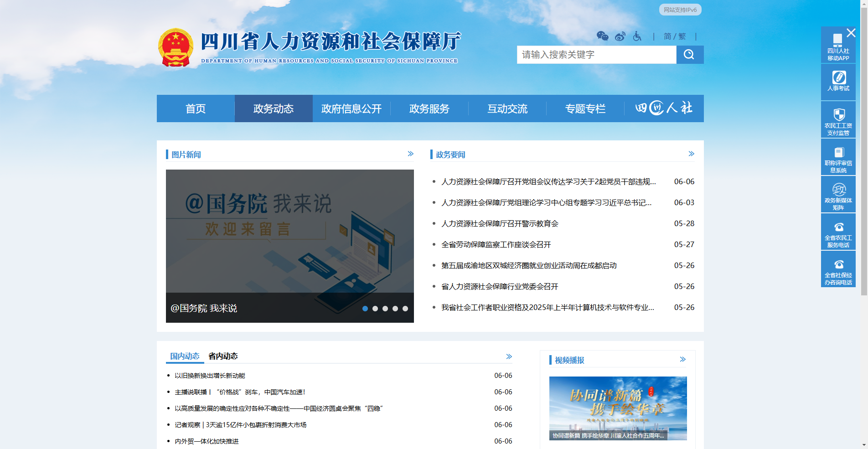Select the accessibility wheelchair icon
The width and height of the screenshot is (868, 449).
click(636, 36)
